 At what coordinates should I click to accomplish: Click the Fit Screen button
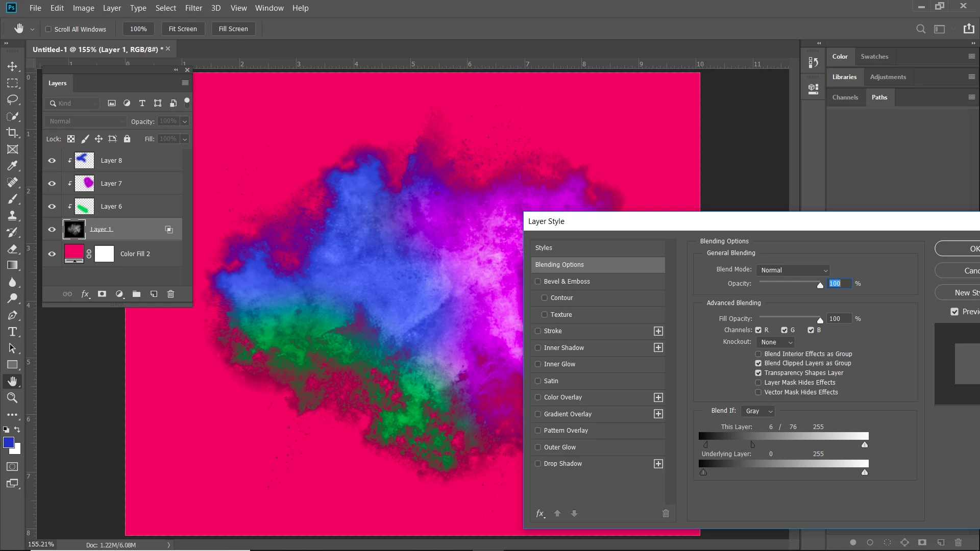[x=183, y=29]
